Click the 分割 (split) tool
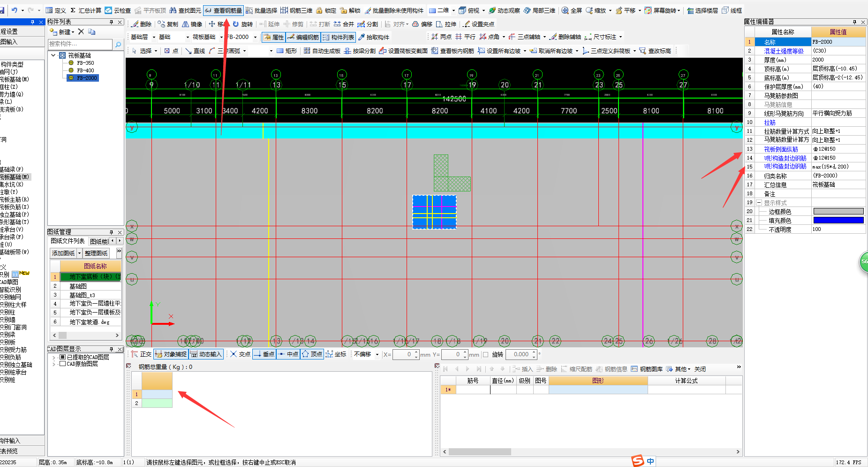Viewport: 868px width, 467px height. 368,24
